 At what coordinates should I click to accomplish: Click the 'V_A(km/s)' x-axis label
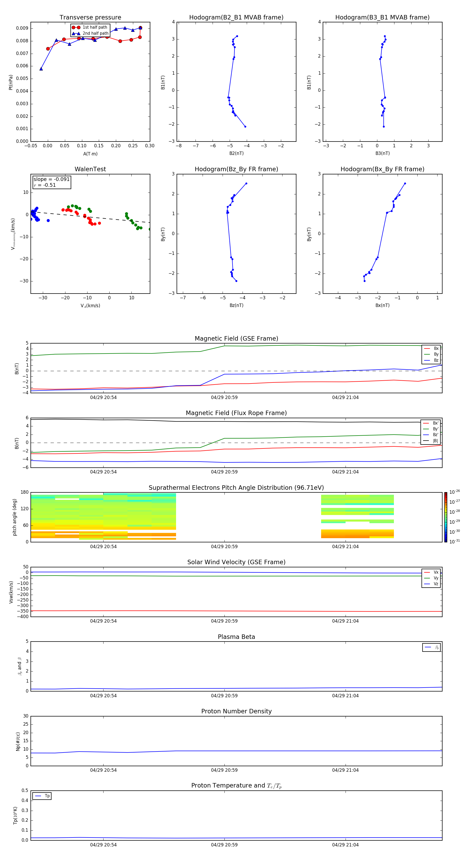[x=90, y=306]
